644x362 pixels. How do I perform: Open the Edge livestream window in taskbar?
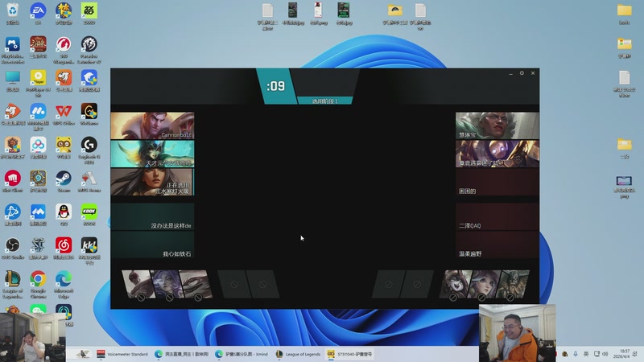point(182,354)
